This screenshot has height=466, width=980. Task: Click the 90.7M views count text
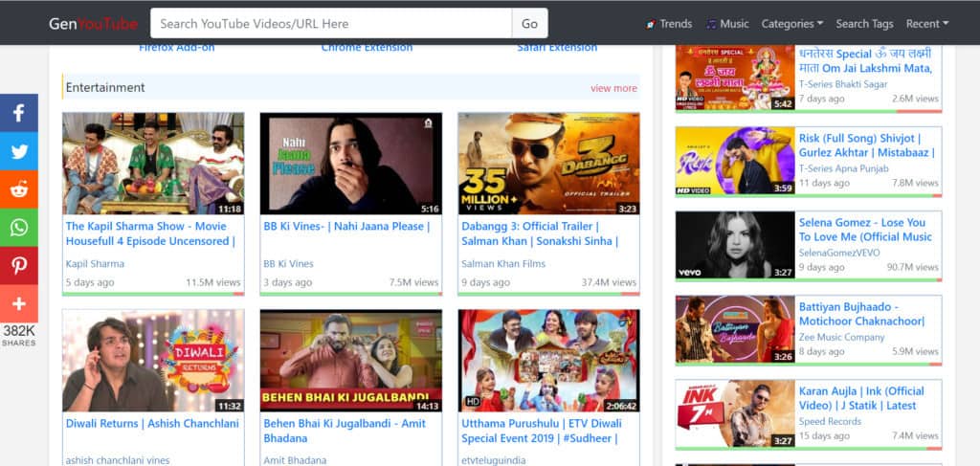(x=912, y=267)
